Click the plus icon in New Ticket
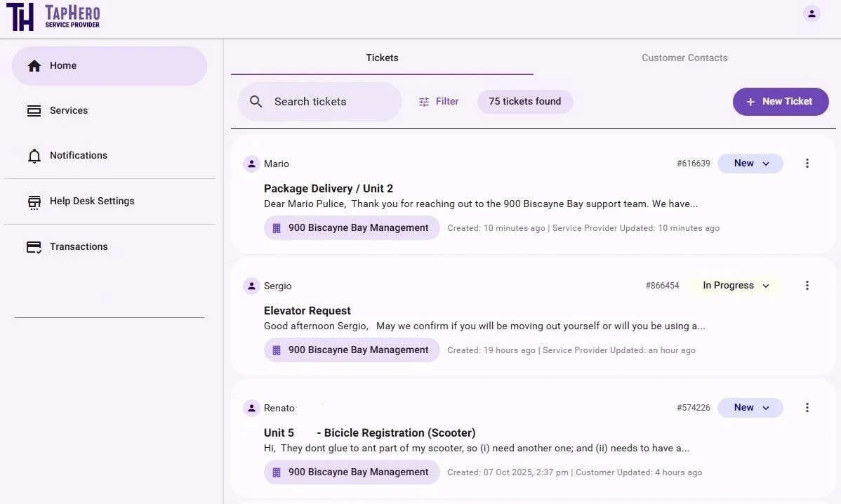The width and height of the screenshot is (841, 504). [x=750, y=102]
